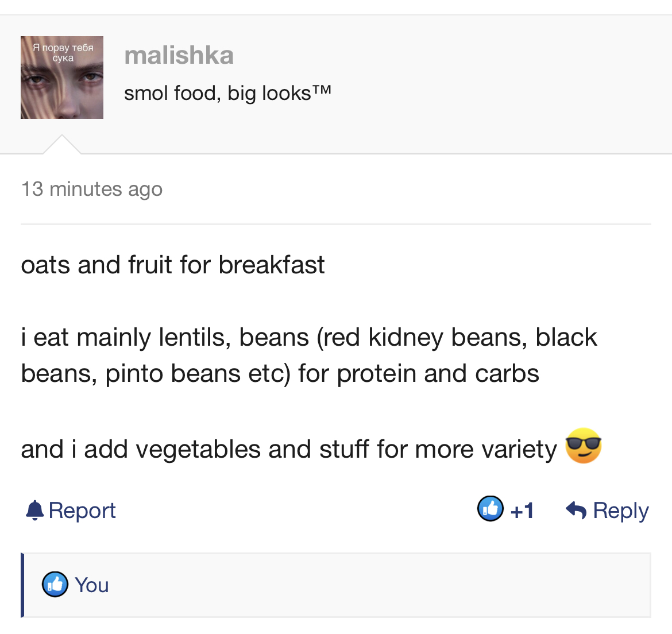
Task: Click the Report bell icon
Action: pyautogui.click(x=34, y=510)
